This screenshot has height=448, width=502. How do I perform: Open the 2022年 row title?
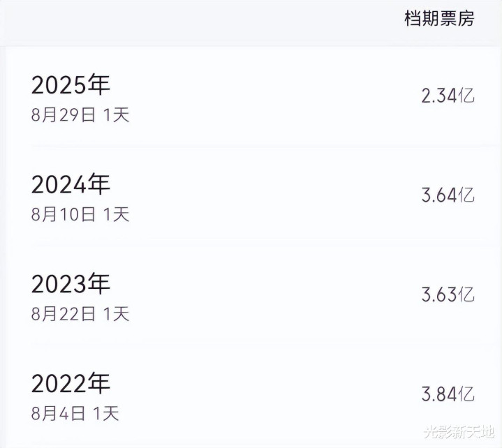(71, 383)
